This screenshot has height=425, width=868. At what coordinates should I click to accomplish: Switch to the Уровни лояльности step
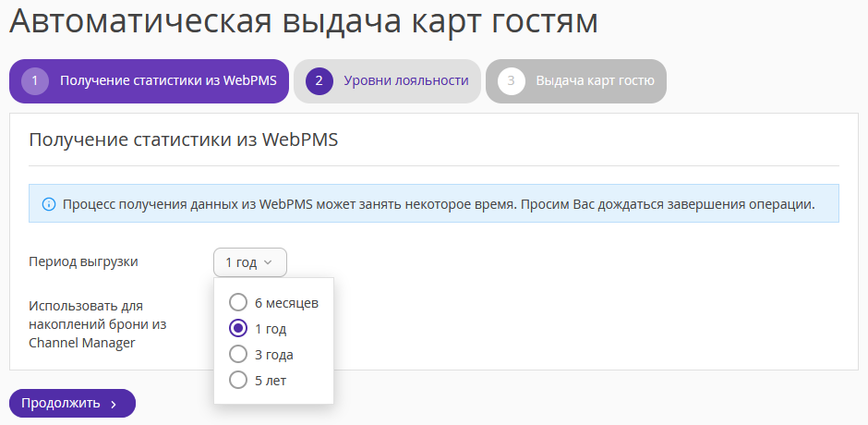[387, 81]
